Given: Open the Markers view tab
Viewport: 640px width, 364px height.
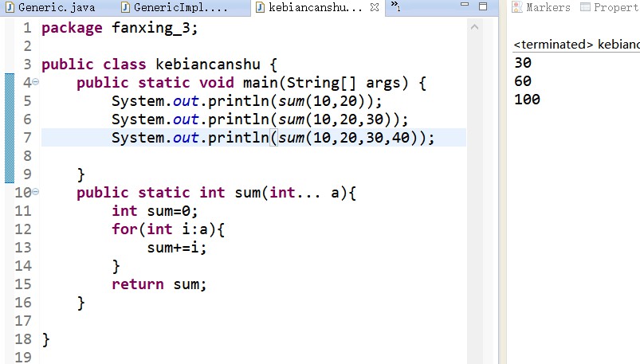Looking at the screenshot, I should pos(541,7).
